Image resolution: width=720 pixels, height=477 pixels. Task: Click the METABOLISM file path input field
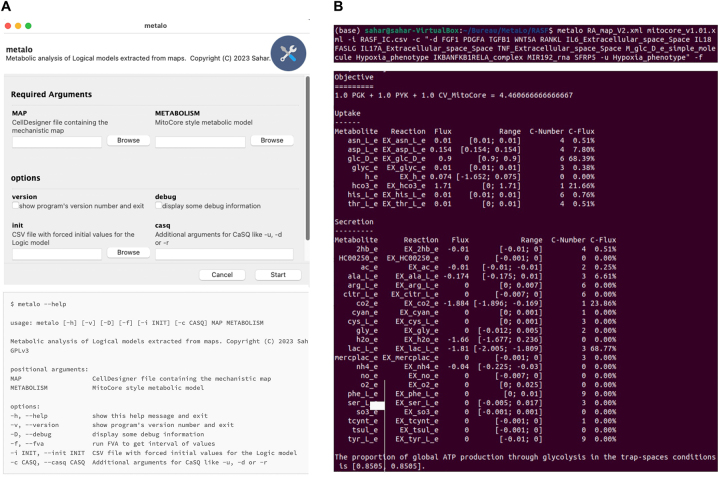(x=201, y=141)
